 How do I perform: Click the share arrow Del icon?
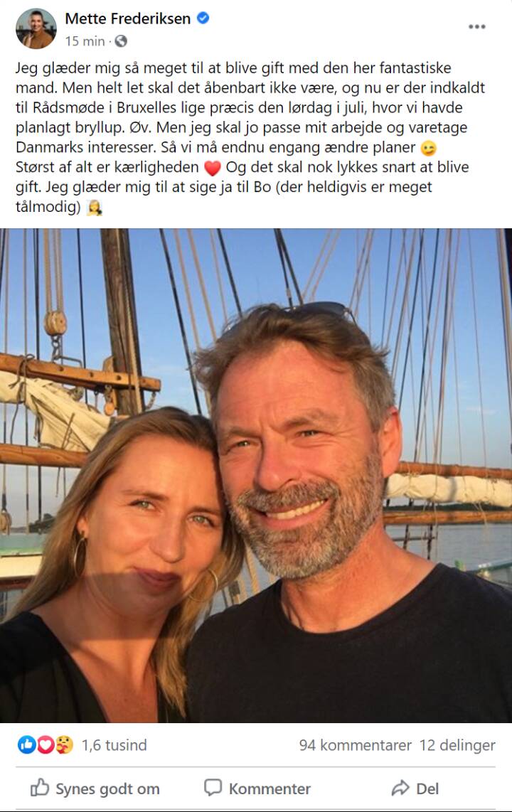click(400, 788)
